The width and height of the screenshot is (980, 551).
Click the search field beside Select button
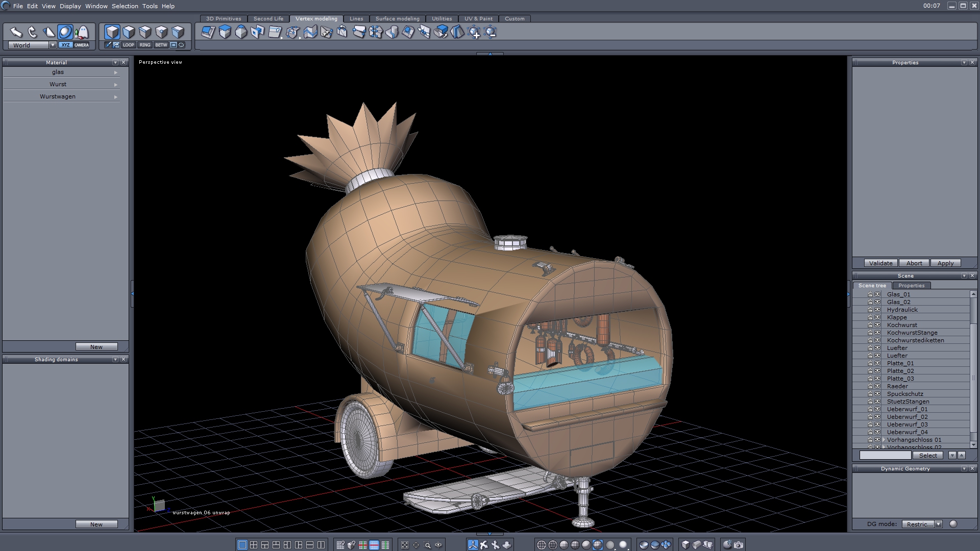pyautogui.click(x=885, y=455)
